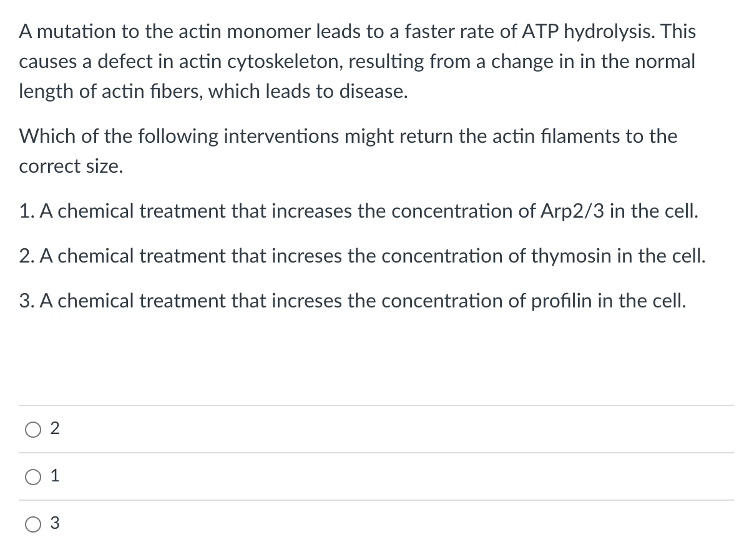Click the question paragraph about actin mutation
The image size is (739, 560).
pyautogui.click(x=357, y=61)
